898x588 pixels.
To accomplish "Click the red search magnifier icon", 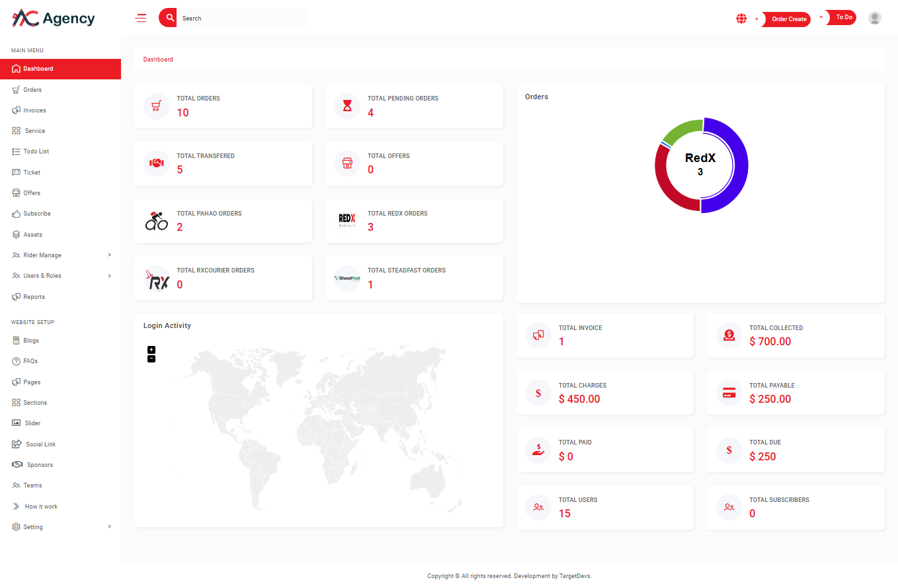I will [169, 18].
